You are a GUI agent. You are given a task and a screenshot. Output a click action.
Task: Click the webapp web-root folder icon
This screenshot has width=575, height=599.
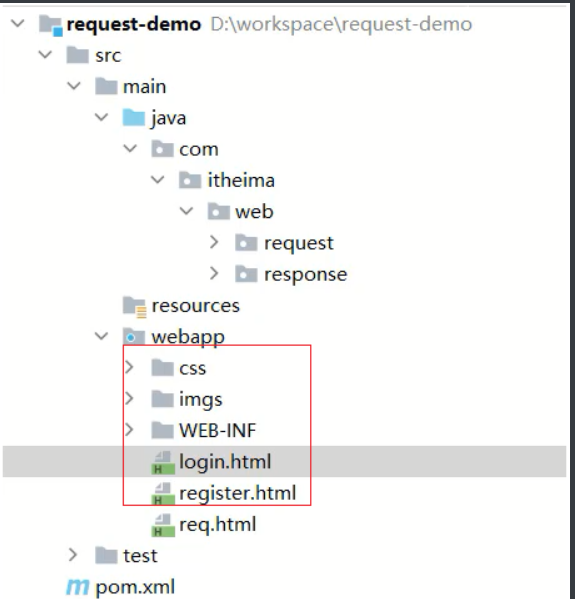133,336
